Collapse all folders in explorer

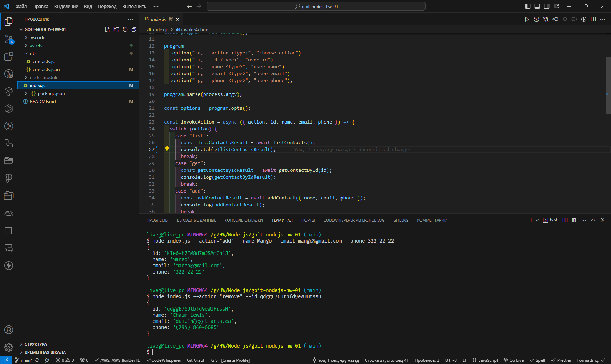134,29
